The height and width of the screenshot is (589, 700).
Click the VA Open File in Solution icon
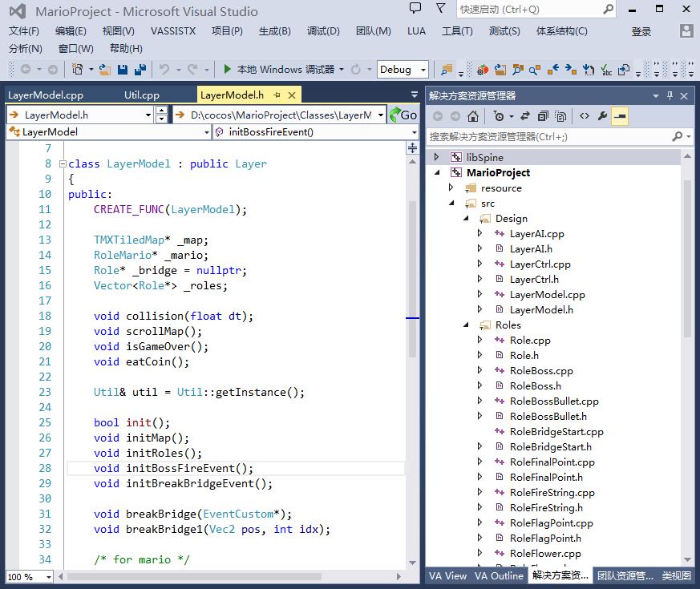pos(500,70)
